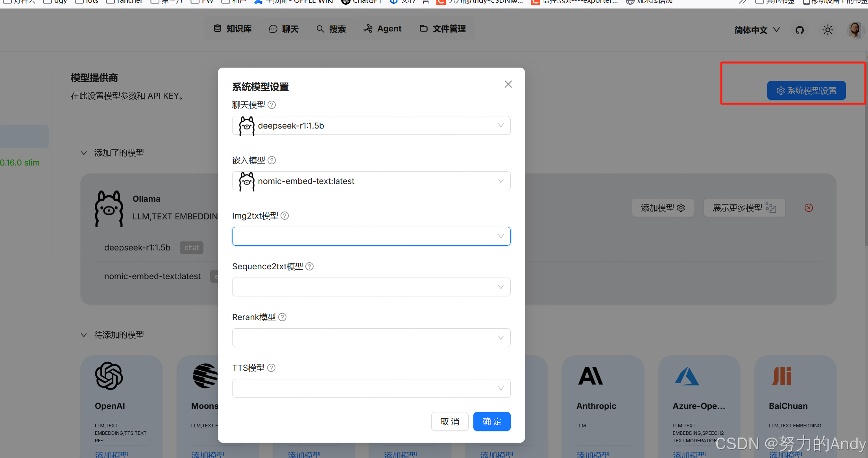Click help icon next to Sequence2txt模型

(309, 267)
